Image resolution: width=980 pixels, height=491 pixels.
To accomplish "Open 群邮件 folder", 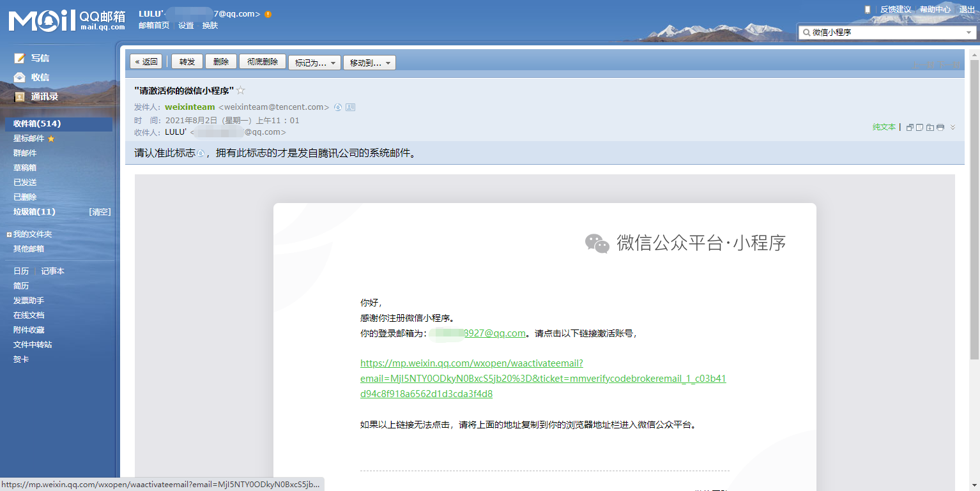I will point(25,153).
